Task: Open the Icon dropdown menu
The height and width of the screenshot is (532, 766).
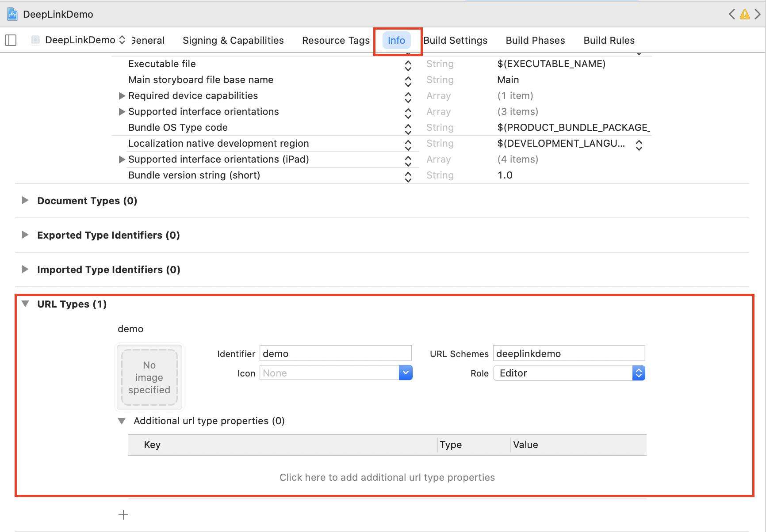Action: click(x=406, y=373)
